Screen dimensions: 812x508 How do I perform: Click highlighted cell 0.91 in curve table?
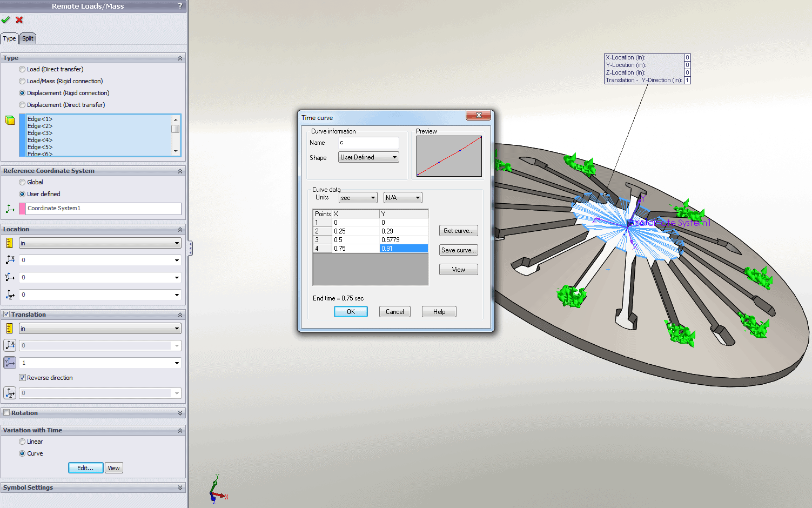404,248
